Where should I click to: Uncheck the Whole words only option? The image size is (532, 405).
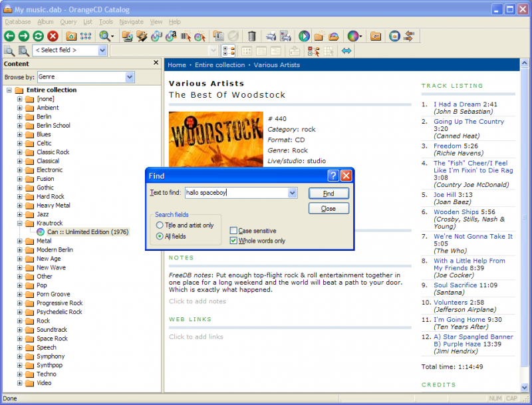pyautogui.click(x=233, y=241)
